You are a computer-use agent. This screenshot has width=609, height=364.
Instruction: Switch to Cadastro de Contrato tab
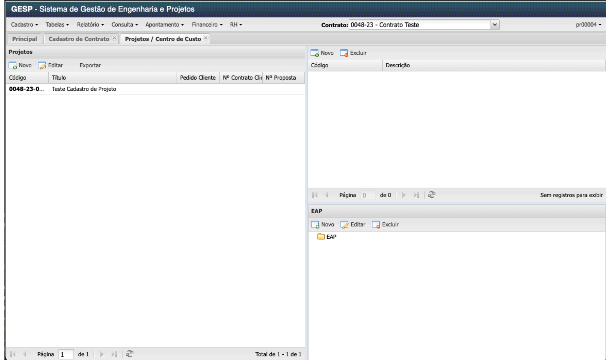pos(79,39)
